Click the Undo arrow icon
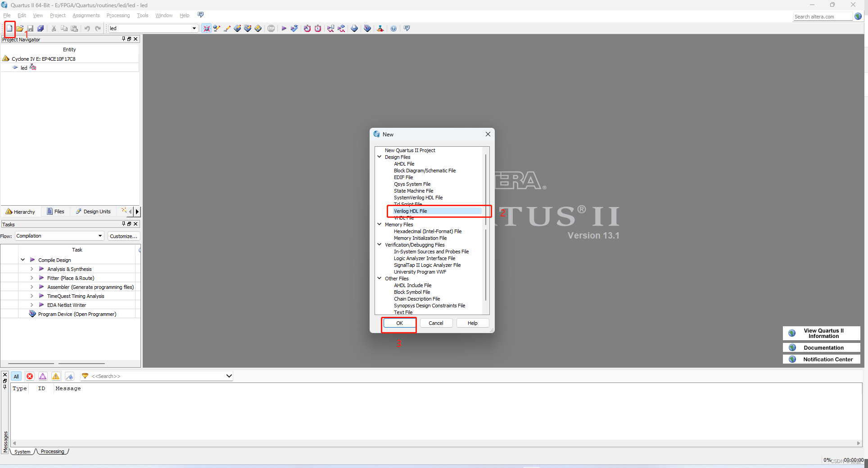 87,28
